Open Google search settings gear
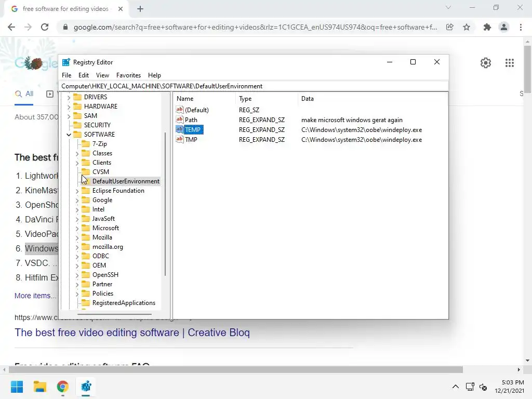The width and height of the screenshot is (532, 399). coord(486,63)
